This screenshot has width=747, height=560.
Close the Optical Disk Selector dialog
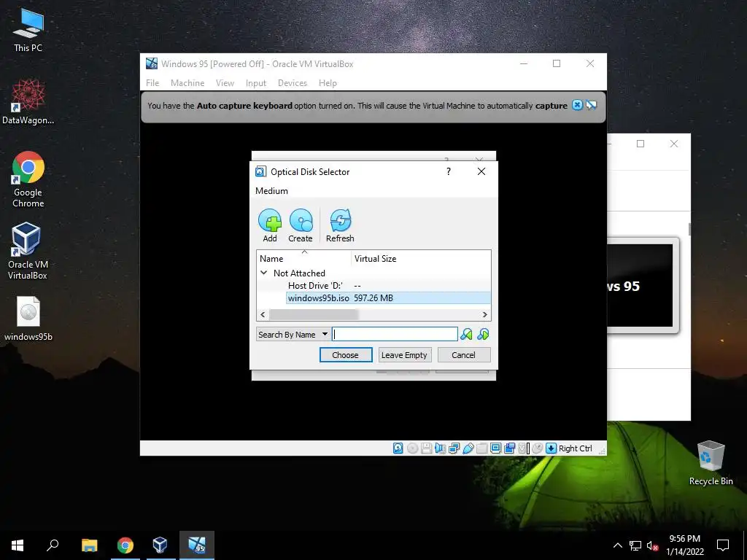pyautogui.click(x=481, y=171)
